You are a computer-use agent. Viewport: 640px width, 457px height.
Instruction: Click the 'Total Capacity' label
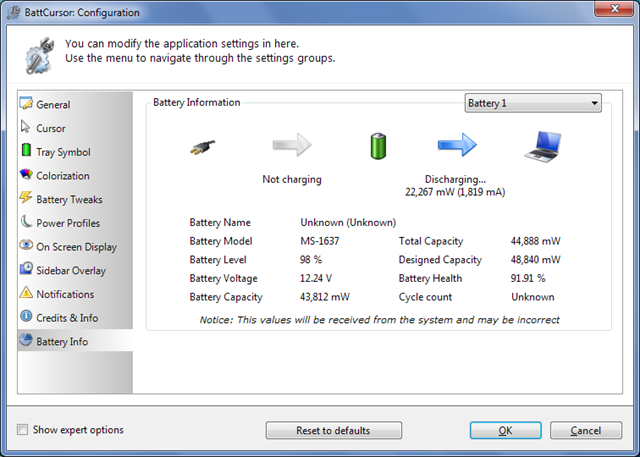click(431, 241)
